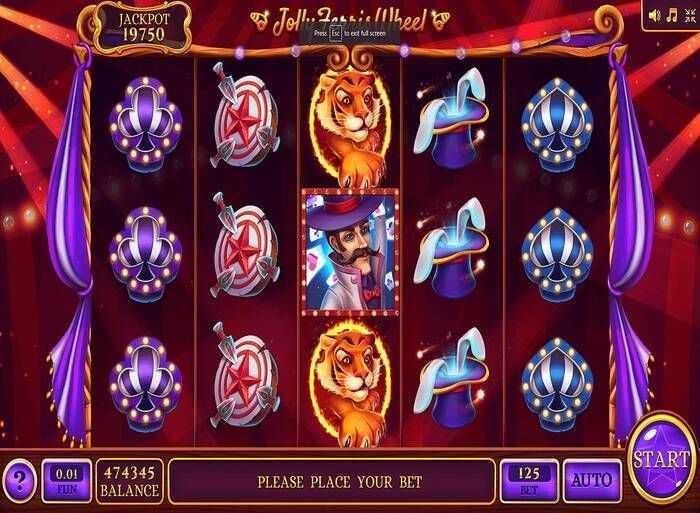Click the purple START spin button

(x=662, y=460)
